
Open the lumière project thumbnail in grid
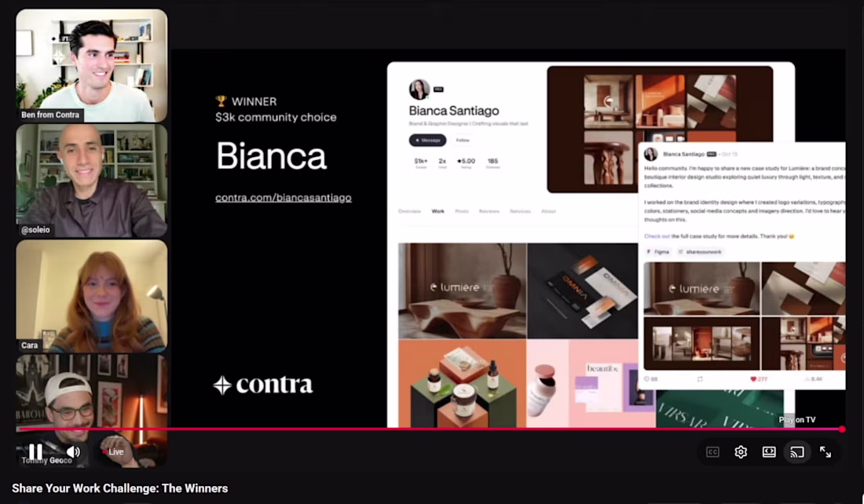463,290
